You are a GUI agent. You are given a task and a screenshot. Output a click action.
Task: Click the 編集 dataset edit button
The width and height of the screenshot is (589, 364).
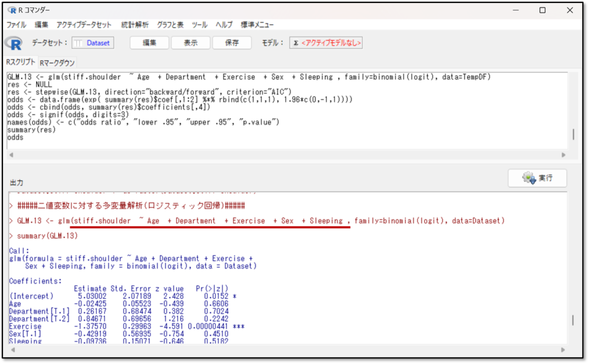[x=150, y=43]
